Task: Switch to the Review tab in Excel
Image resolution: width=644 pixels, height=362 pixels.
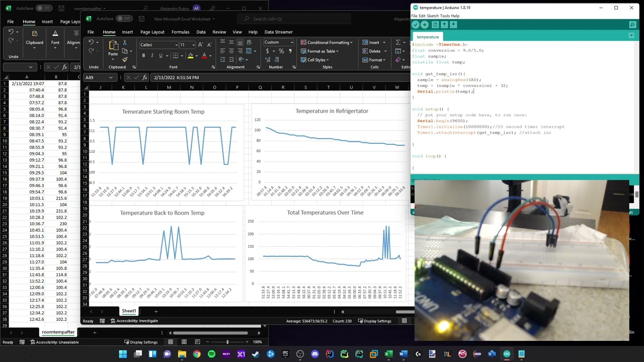Action: tap(219, 32)
